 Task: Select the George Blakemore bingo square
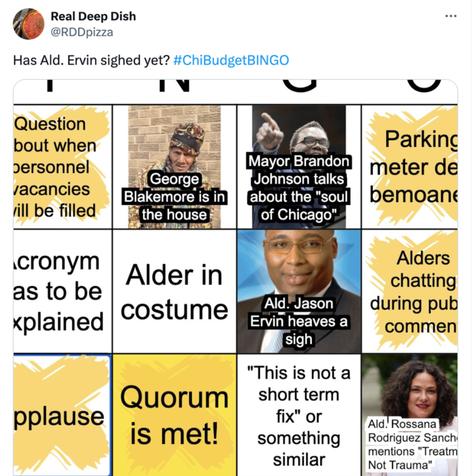(174, 167)
